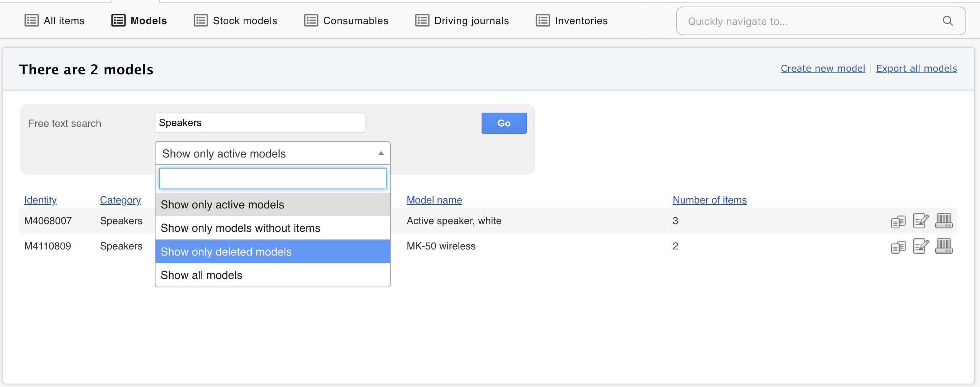
Task: Edit the Active speaker, white model
Action: pyautogui.click(x=921, y=221)
